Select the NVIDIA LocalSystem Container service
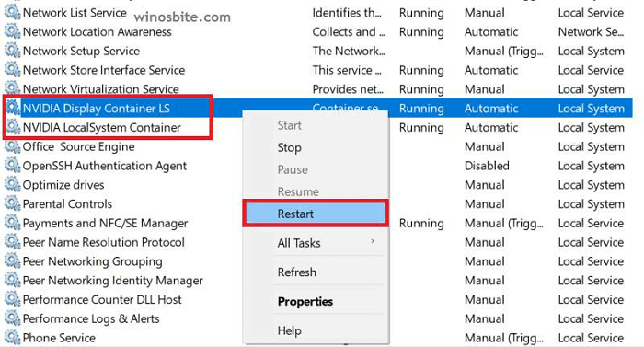 click(101, 127)
